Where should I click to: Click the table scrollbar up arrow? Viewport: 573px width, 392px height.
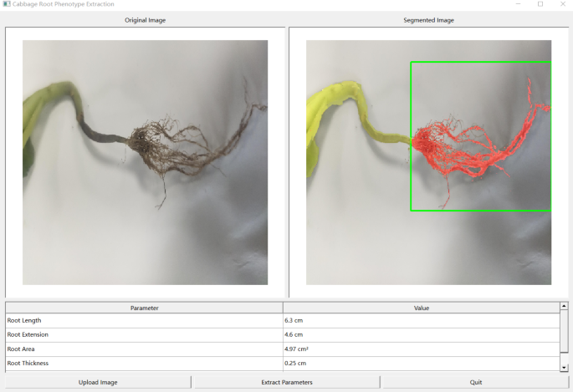pos(564,306)
